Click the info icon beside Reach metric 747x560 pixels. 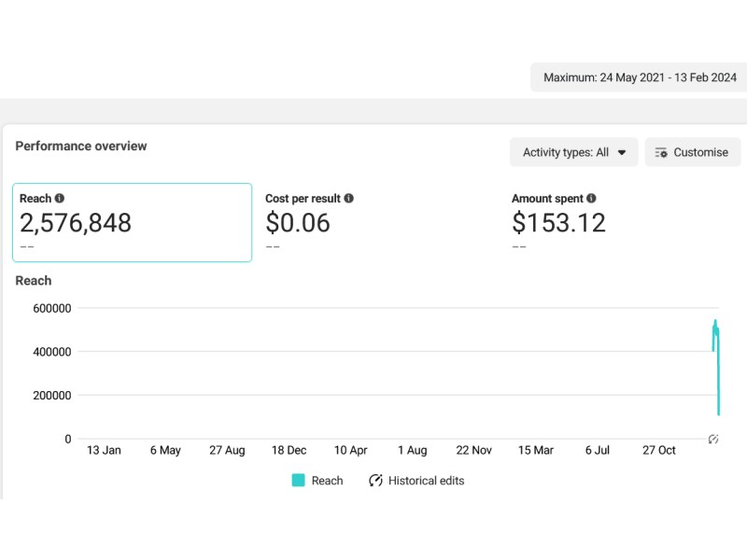point(60,199)
